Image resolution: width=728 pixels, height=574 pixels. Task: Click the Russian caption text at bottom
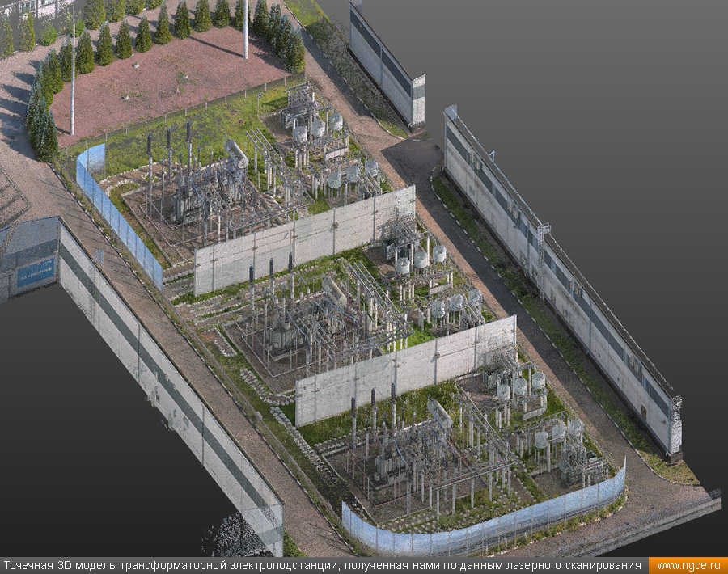324,565
